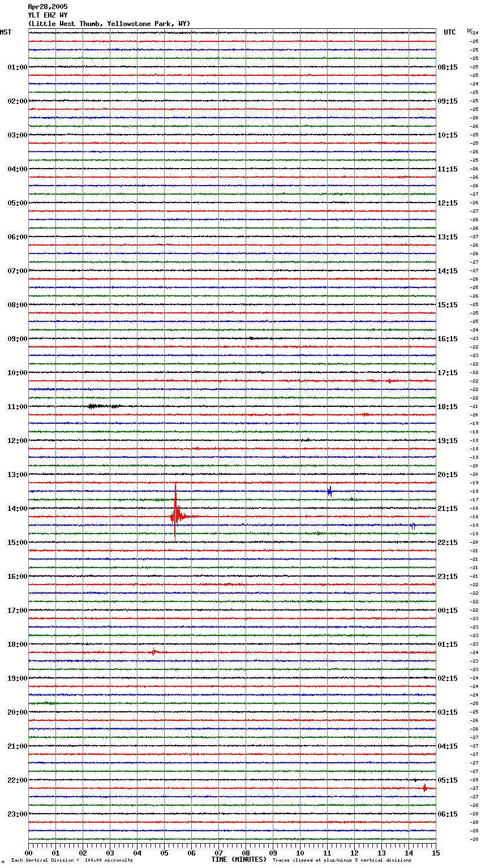Click the bottom minute-axis tick label "08"

(x=246, y=853)
